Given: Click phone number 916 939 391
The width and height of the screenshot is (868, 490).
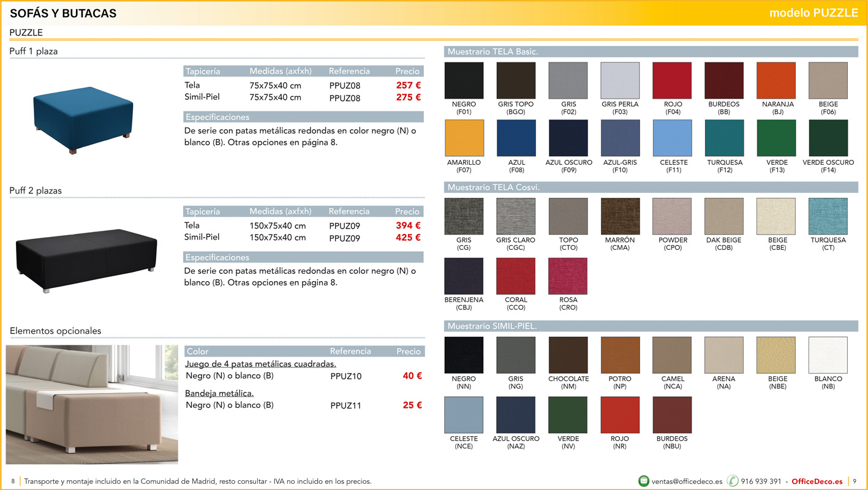Looking at the screenshot, I should coord(761,481).
